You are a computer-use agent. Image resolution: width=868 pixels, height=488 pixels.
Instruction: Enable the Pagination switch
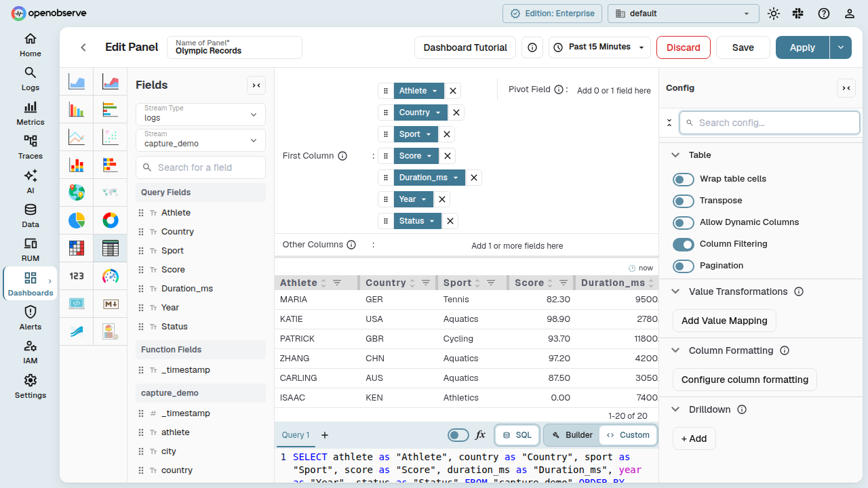point(684,266)
